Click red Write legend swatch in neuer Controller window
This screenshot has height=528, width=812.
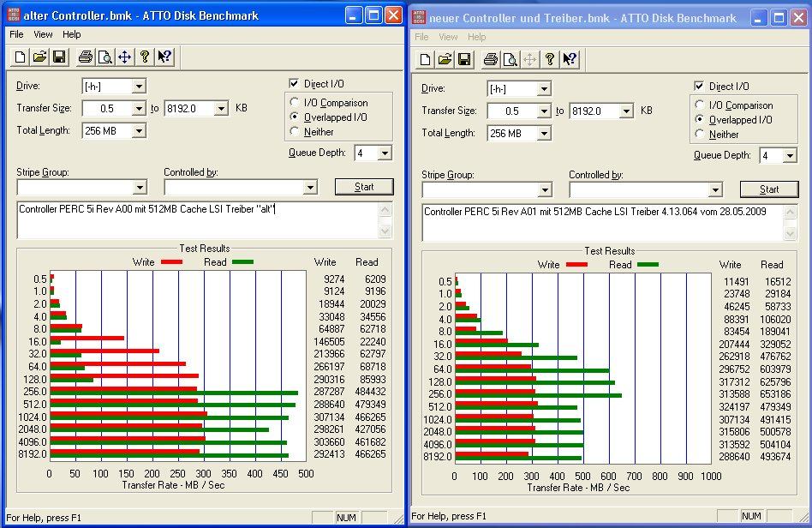click(x=576, y=265)
